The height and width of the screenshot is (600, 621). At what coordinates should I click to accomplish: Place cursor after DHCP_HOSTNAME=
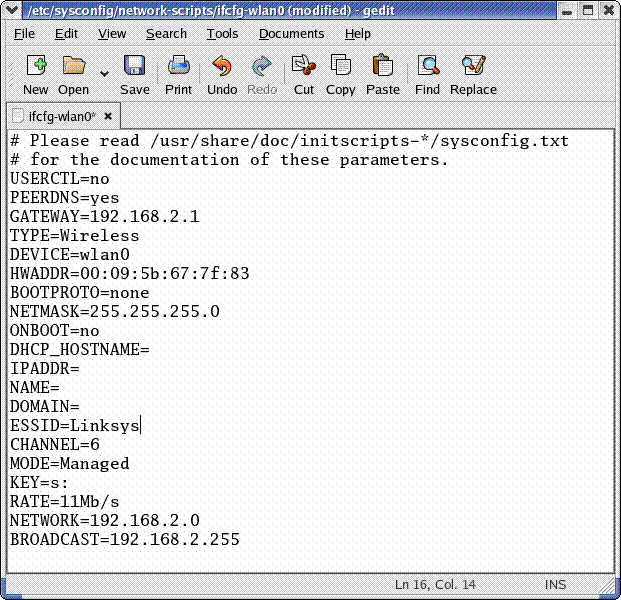(x=150, y=350)
